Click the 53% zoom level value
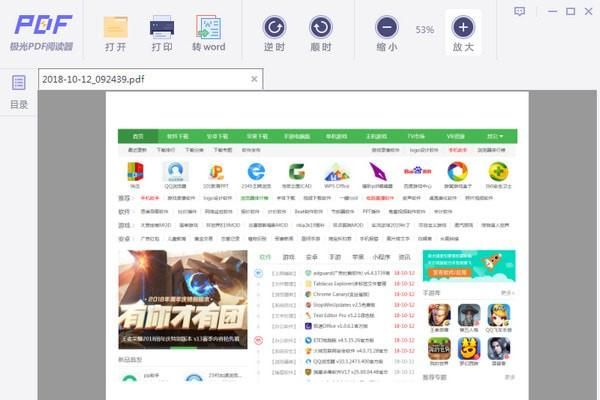Screen dimensions: 600x400 click(x=425, y=29)
